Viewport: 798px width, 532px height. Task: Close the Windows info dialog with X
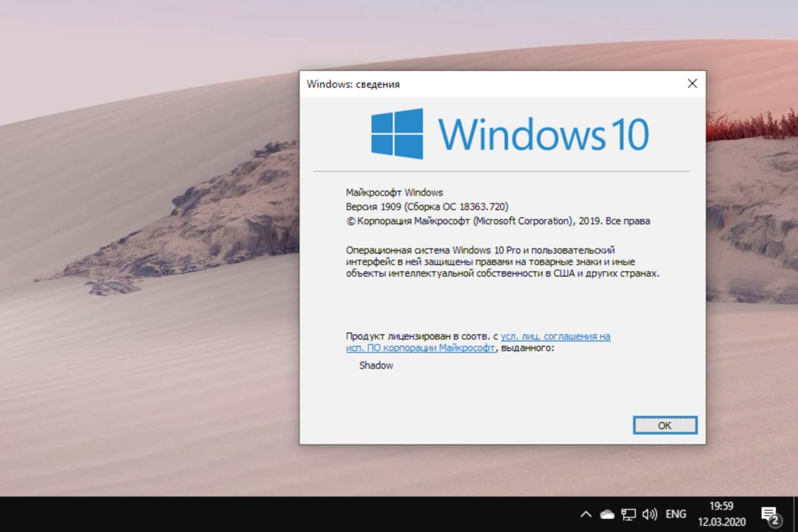click(x=692, y=84)
